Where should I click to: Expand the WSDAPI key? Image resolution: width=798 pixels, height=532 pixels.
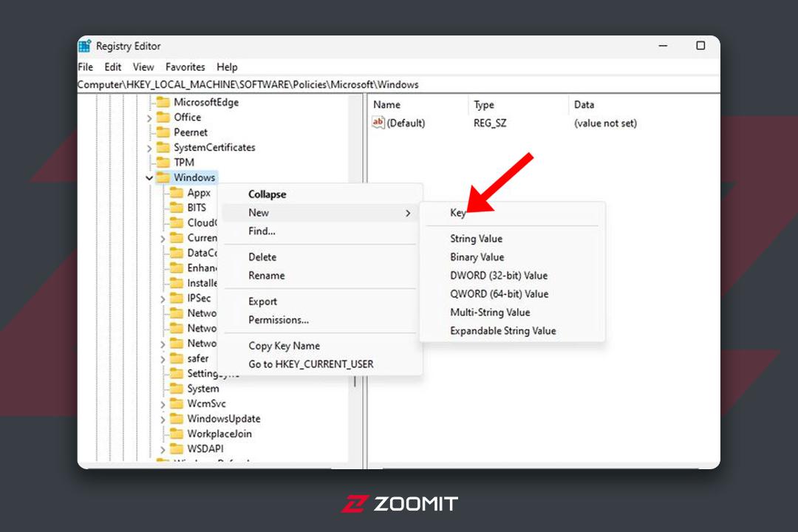[163, 450]
